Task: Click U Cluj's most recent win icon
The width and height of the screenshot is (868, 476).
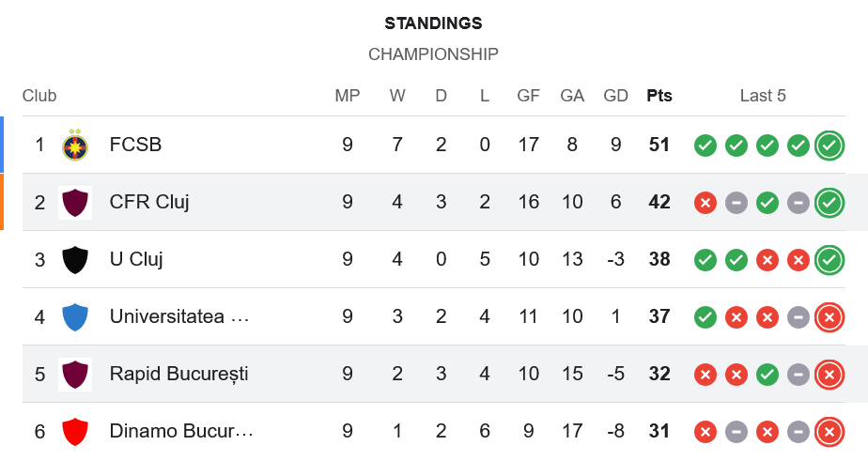Action: pyautogui.click(x=829, y=259)
